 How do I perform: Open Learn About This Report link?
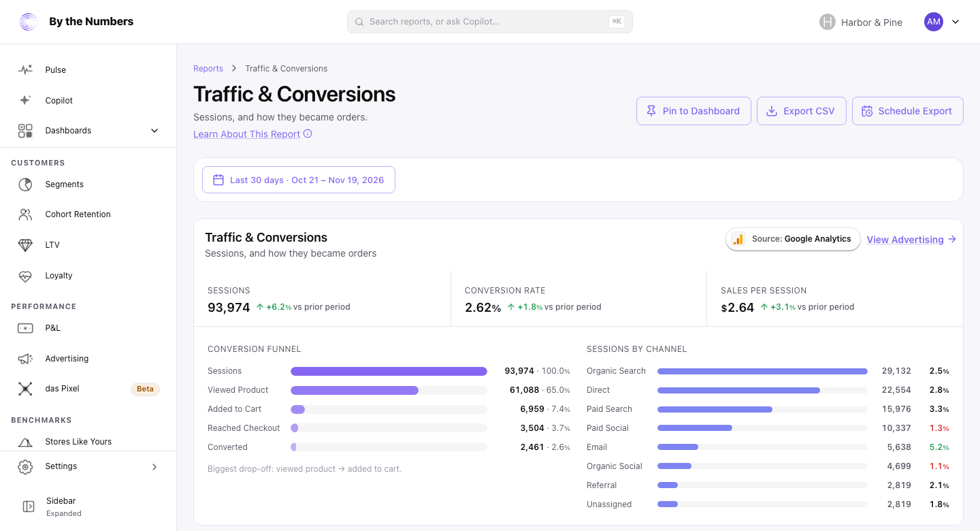click(x=246, y=134)
